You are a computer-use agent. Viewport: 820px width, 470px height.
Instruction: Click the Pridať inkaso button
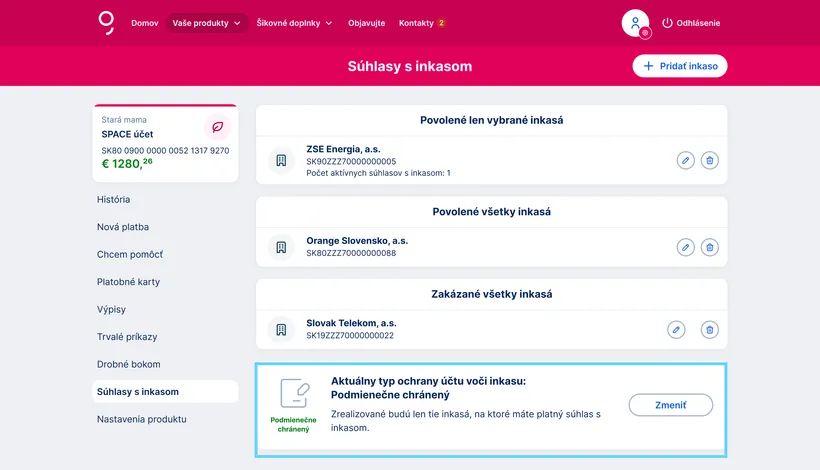point(680,66)
